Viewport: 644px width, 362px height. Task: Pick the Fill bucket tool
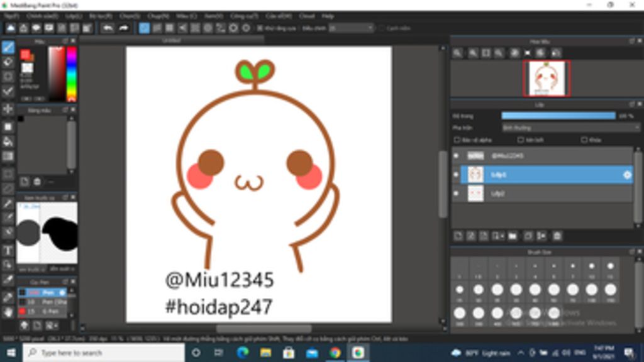(8, 141)
